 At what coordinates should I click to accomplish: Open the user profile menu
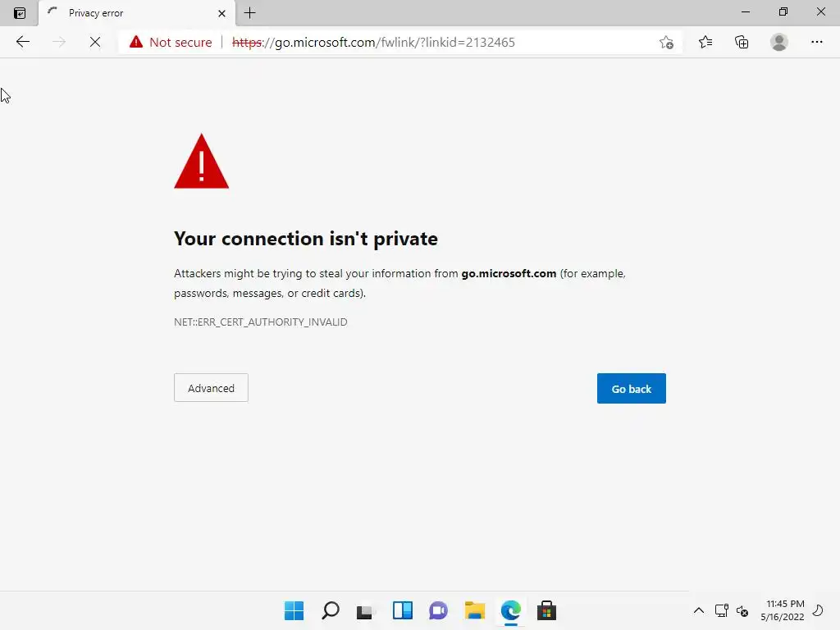coord(779,42)
